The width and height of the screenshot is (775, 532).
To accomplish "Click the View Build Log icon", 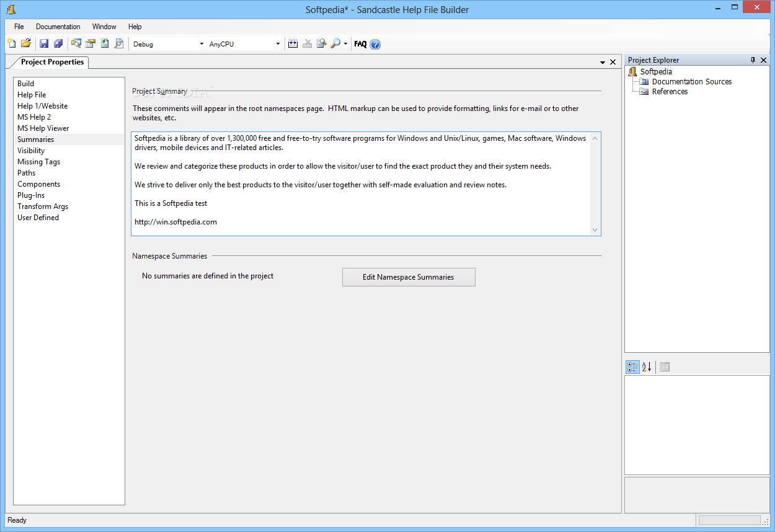I will [322, 43].
